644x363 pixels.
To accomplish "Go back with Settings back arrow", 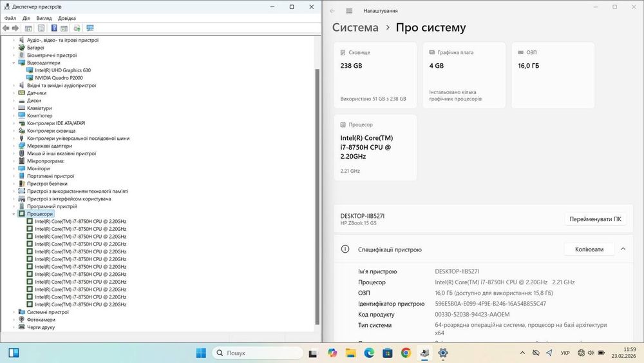I will [x=332, y=11].
